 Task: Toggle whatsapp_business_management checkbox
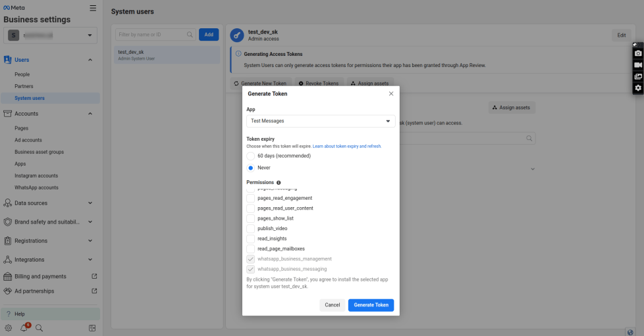[250, 259]
